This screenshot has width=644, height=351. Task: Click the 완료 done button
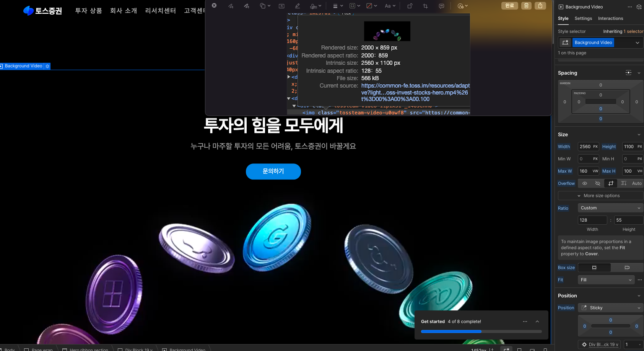(509, 5)
